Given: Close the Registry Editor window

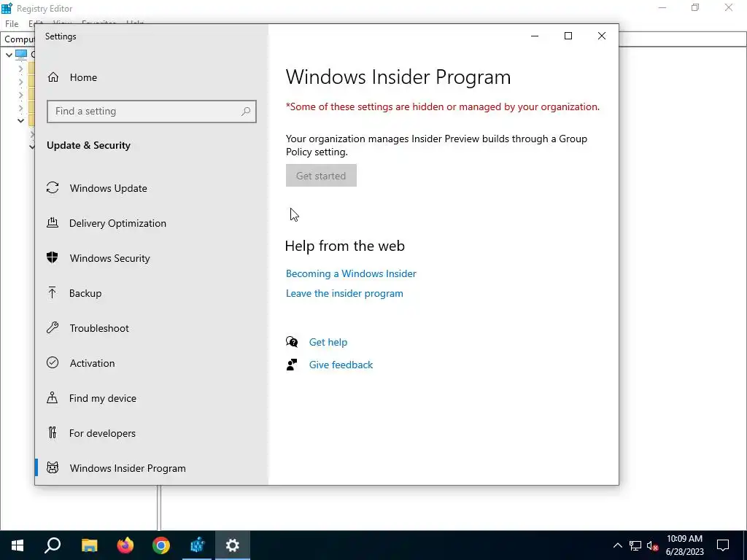Looking at the screenshot, I should pos(729,8).
